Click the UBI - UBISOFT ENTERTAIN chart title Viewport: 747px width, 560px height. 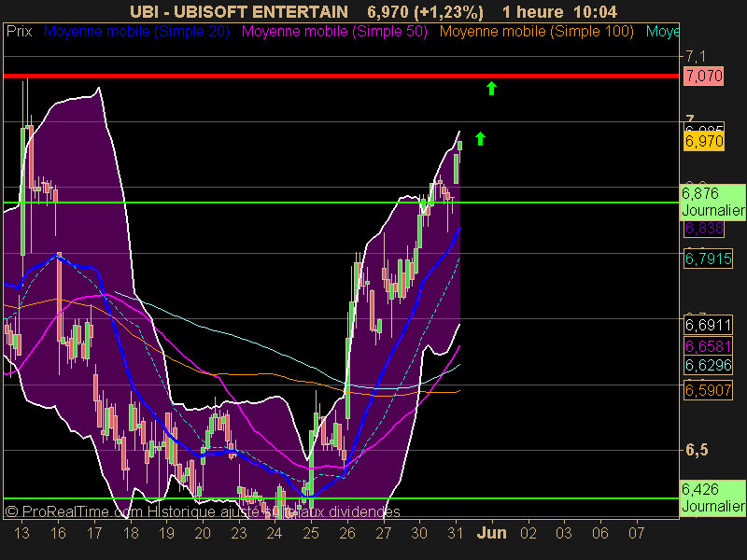pos(239,12)
